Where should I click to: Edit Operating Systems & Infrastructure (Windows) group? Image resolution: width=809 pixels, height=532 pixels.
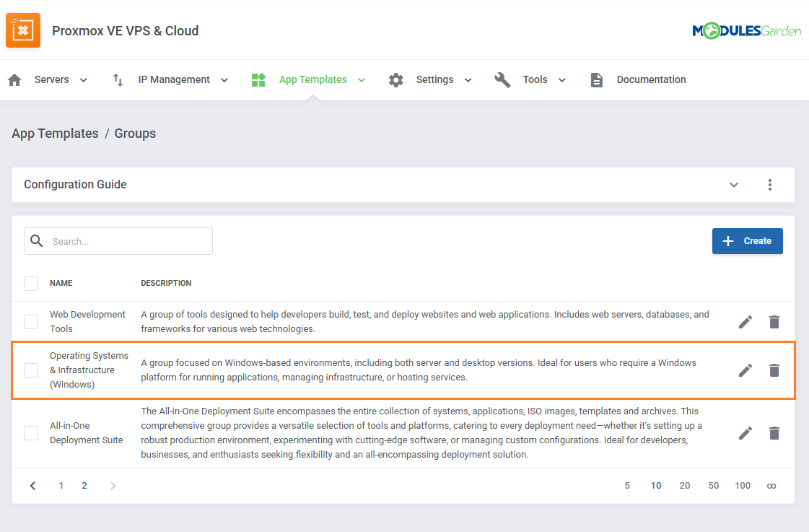point(745,370)
